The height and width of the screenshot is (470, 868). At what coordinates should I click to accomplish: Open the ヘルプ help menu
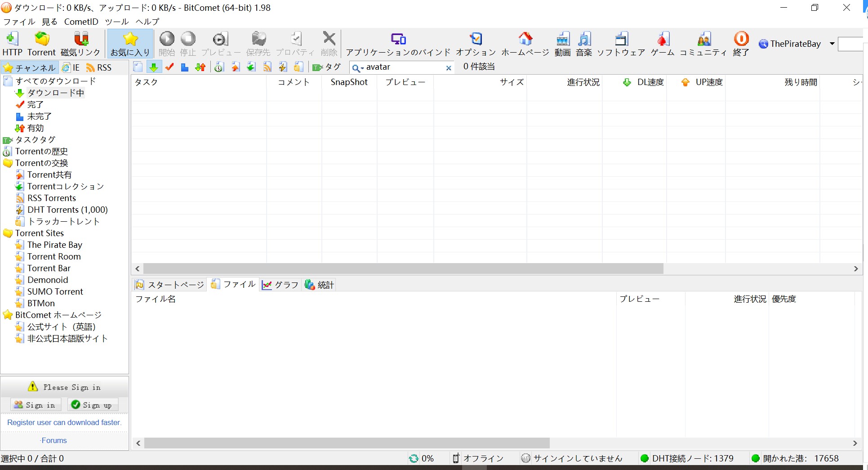[148, 22]
